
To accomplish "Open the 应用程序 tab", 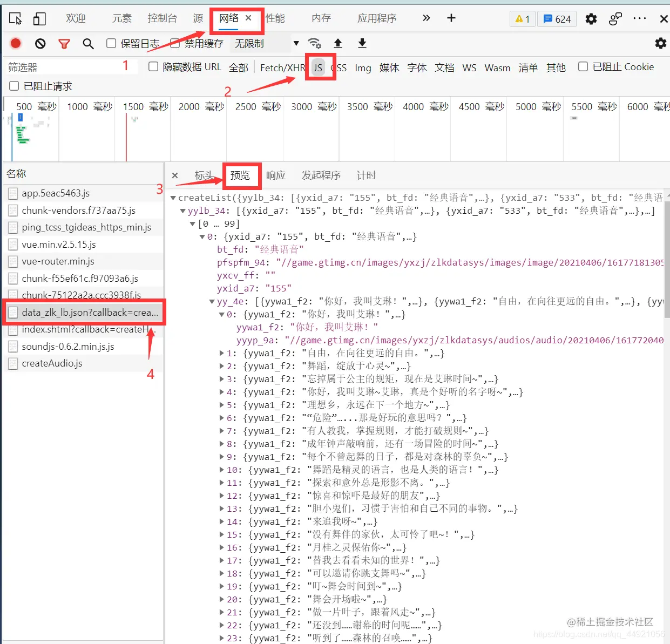I will (x=377, y=18).
